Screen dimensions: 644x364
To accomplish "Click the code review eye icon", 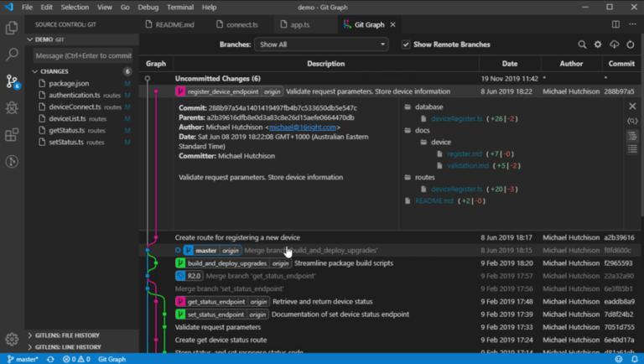I will [632, 121].
